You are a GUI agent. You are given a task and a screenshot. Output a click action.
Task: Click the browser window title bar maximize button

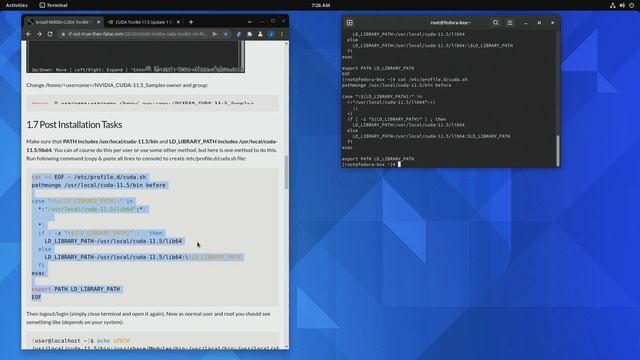273,21
